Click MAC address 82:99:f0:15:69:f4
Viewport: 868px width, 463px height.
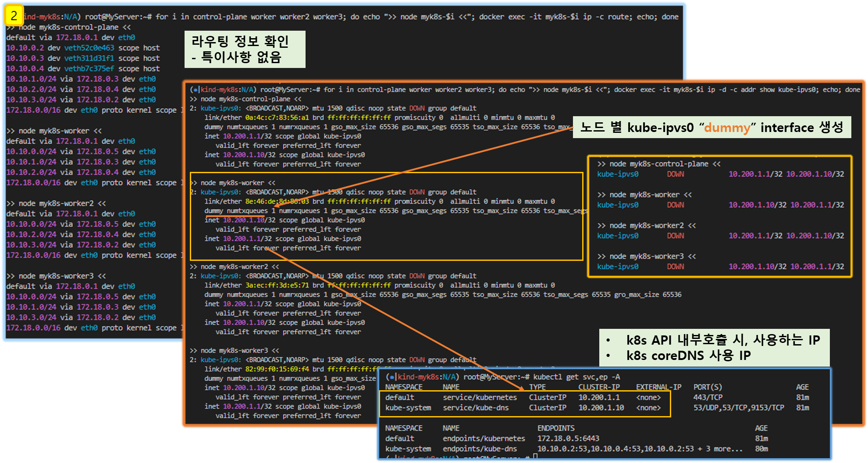coord(277,369)
